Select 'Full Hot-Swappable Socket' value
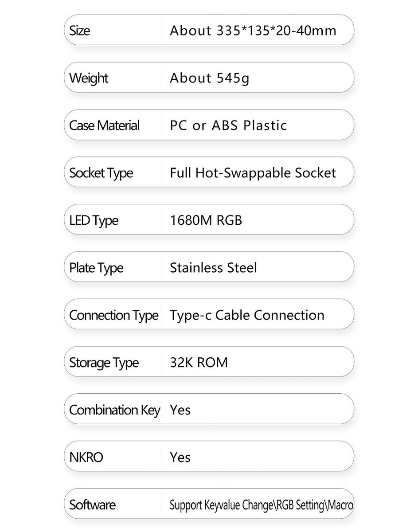The width and height of the screenshot is (418, 532). click(x=253, y=173)
